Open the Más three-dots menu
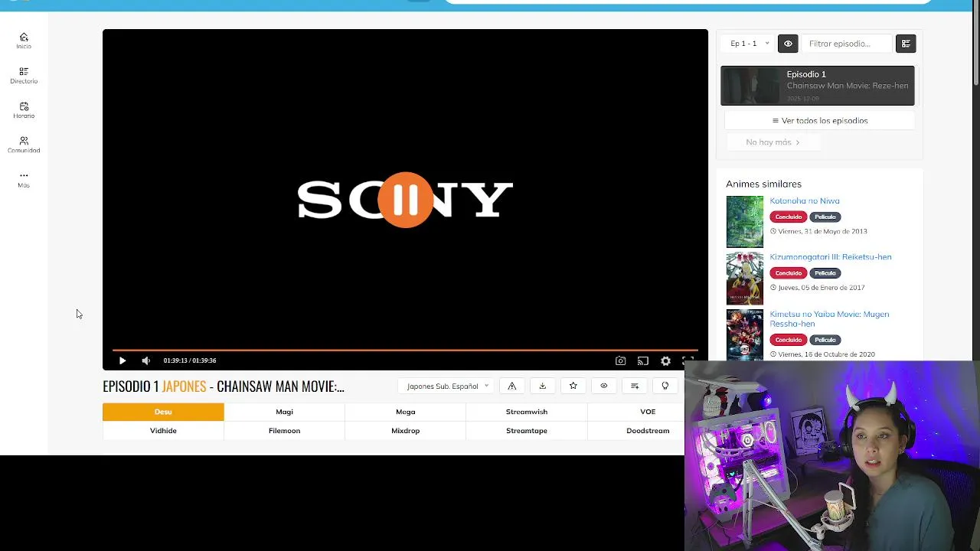This screenshot has height=551, width=980. click(x=24, y=179)
